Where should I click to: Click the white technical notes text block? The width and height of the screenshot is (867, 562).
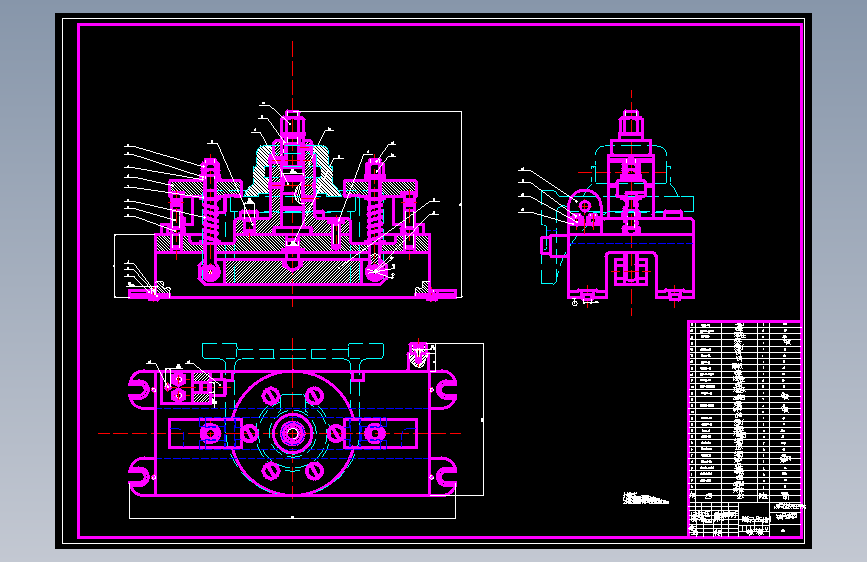point(645,498)
